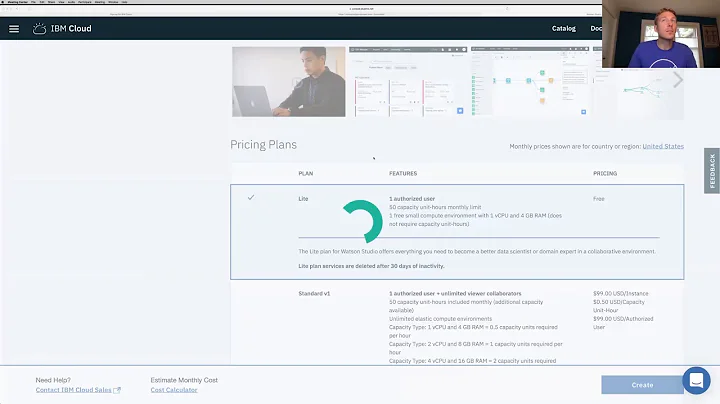Click the Pricing Plans heading

(x=264, y=145)
